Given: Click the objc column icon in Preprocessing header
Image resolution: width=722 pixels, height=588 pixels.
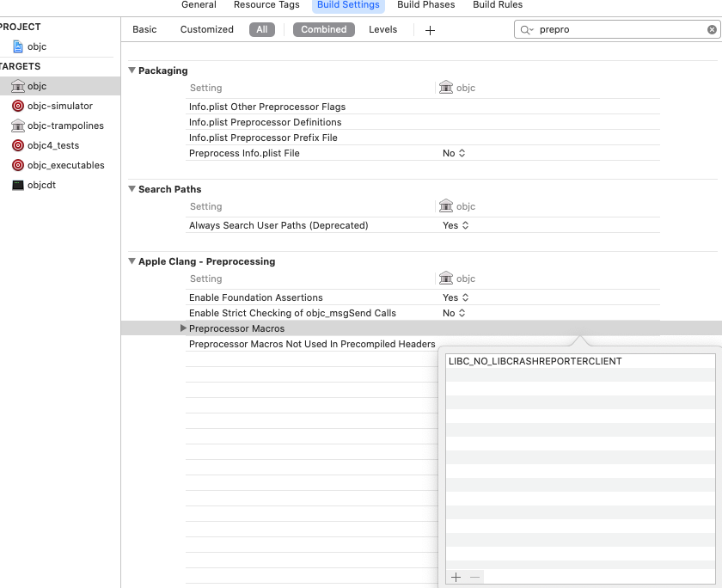Looking at the screenshot, I should click(x=446, y=279).
